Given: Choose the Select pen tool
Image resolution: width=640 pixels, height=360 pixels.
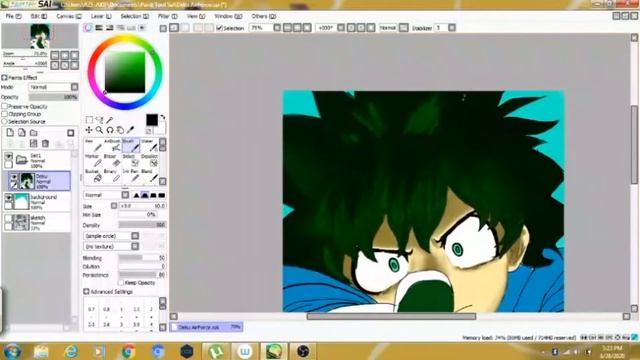Looking at the screenshot, I should pyautogui.click(x=131, y=160).
